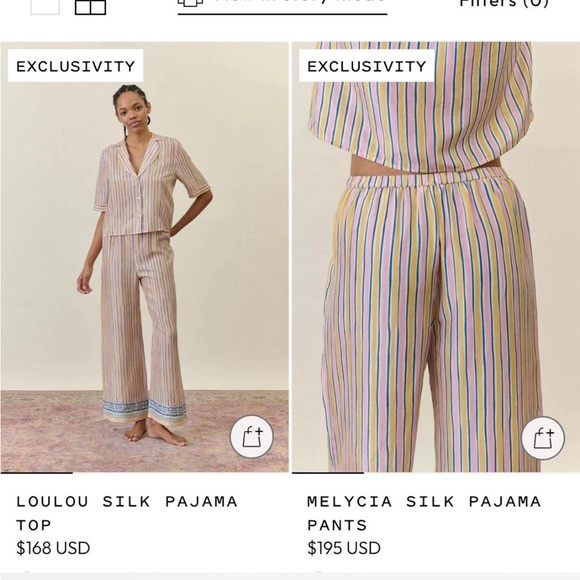Click the Exclusivity badge on Loulou top

point(75,66)
